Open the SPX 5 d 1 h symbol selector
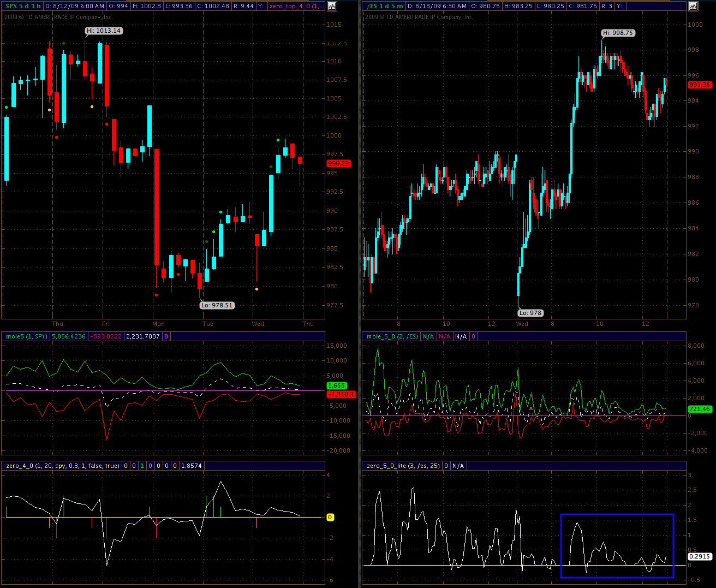Viewport: 716px width, 588px height. point(23,6)
